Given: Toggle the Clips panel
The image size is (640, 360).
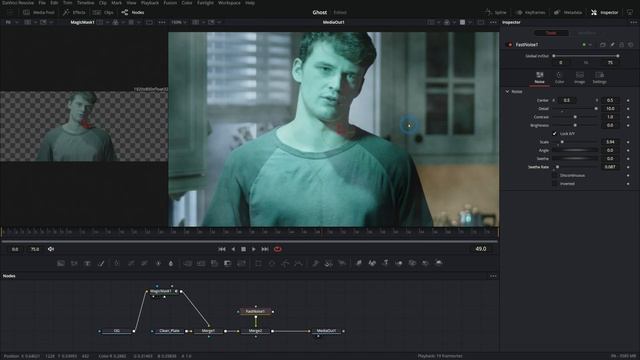Looking at the screenshot, I should [103, 12].
